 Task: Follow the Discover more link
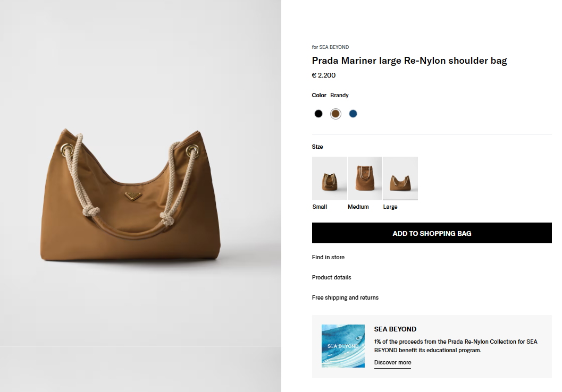(392, 363)
